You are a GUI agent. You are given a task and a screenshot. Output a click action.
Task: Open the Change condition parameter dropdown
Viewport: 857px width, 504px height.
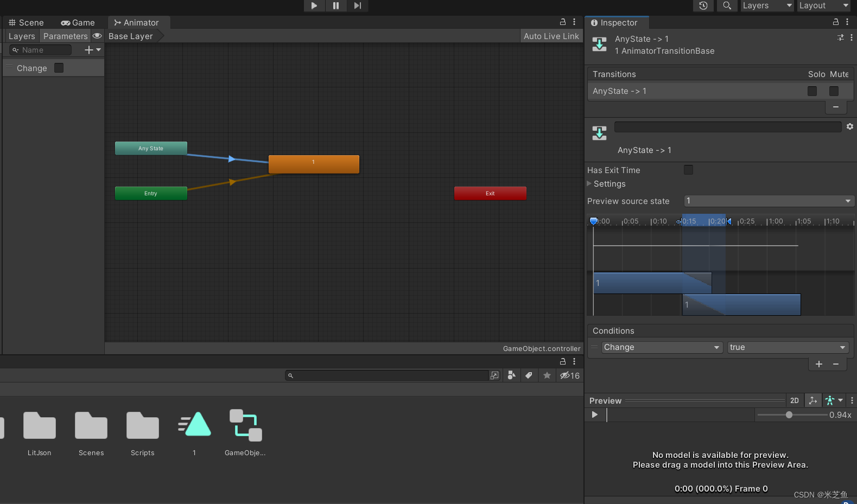662,347
